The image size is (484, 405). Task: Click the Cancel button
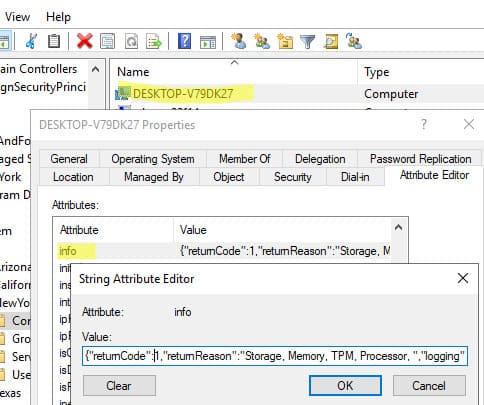(x=429, y=386)
